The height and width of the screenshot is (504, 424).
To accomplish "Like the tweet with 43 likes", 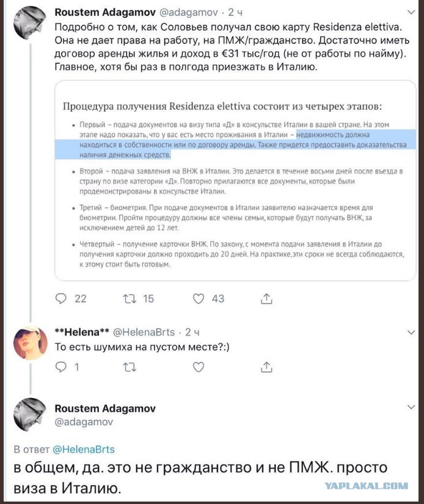I will [198, 298].
